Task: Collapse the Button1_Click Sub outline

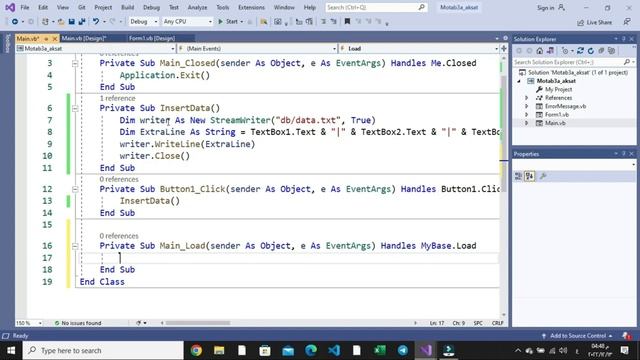Action: pyautogui.click(x=75, y=189)
